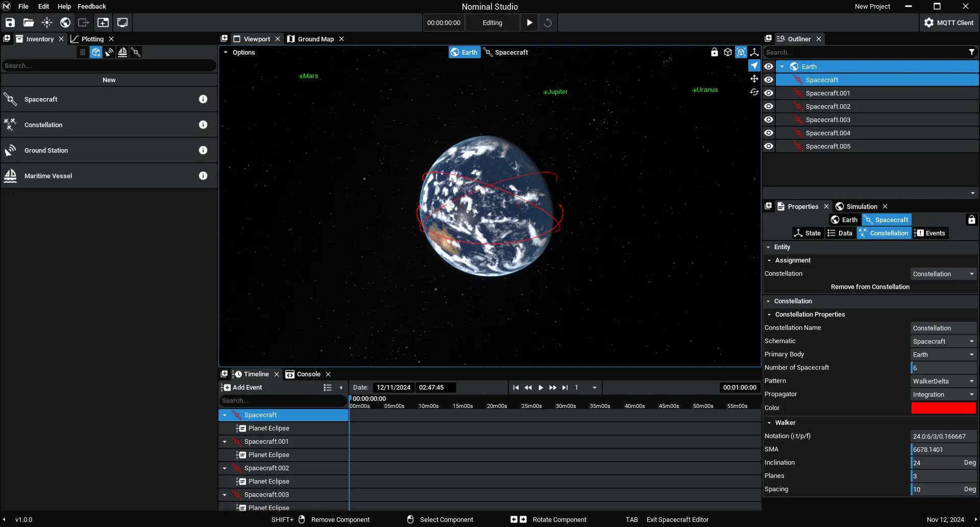980x527 pixels.
Task: Switch to the Ground Map tab
Action: click(x=315, y=39)
